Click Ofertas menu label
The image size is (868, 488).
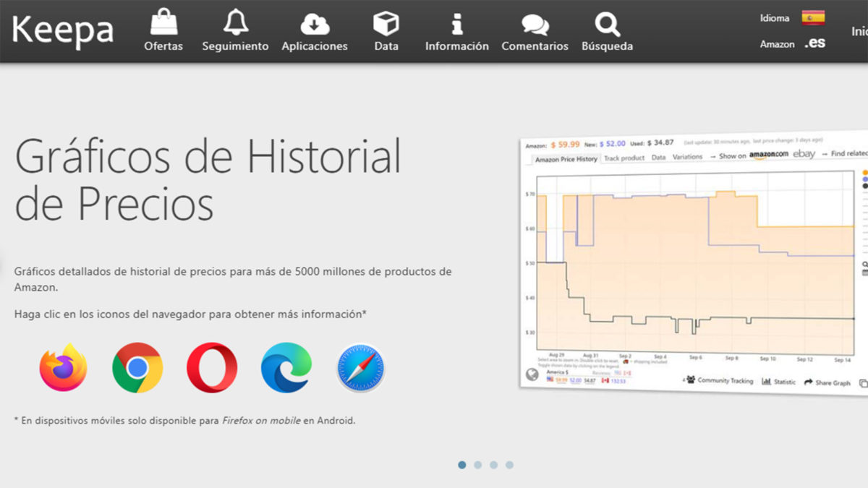click(x=163, y=46)
